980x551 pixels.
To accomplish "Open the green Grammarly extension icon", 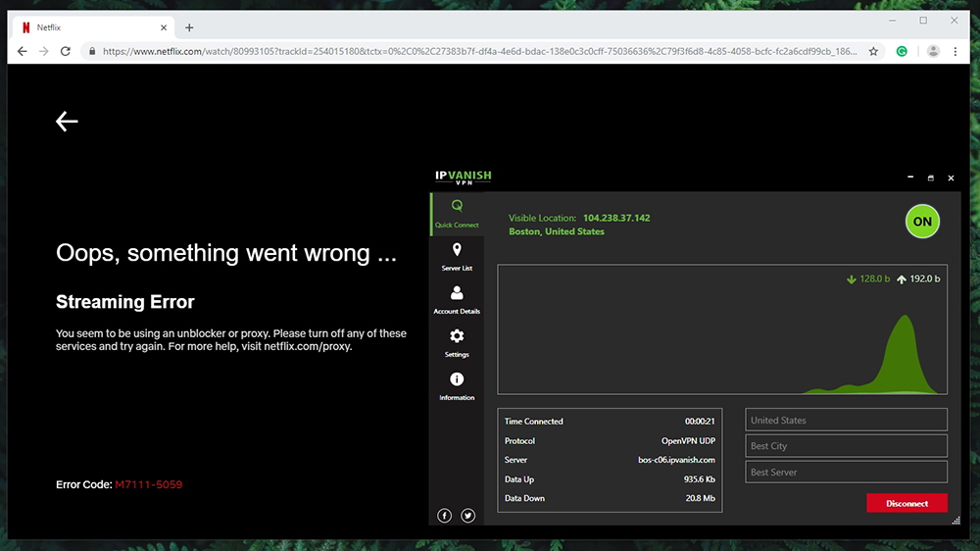I will [902, 51].
